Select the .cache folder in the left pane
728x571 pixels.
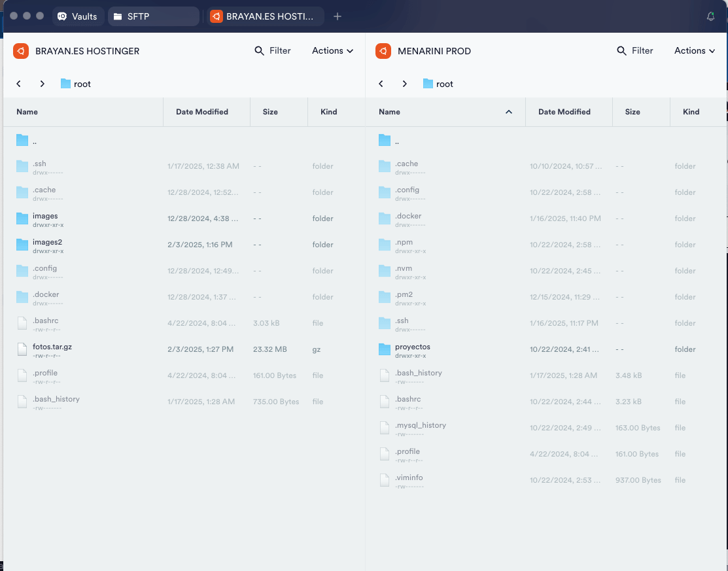tap(184, 192)
